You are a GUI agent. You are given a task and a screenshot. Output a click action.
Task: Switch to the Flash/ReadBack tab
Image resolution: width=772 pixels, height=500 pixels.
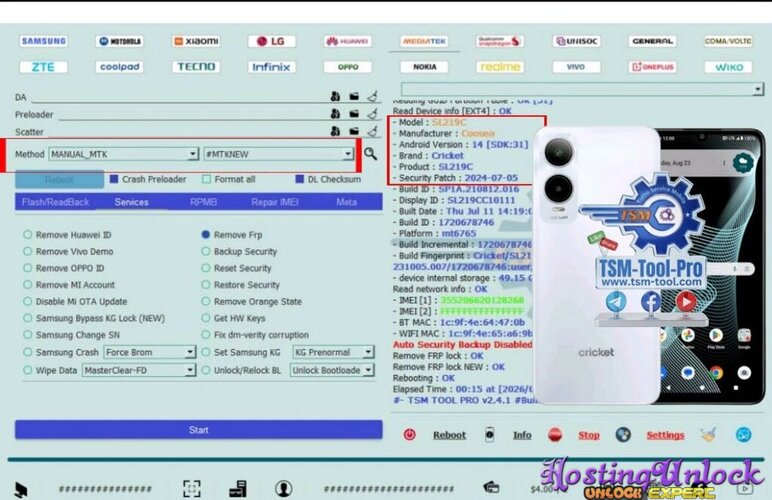pos(55,202)
